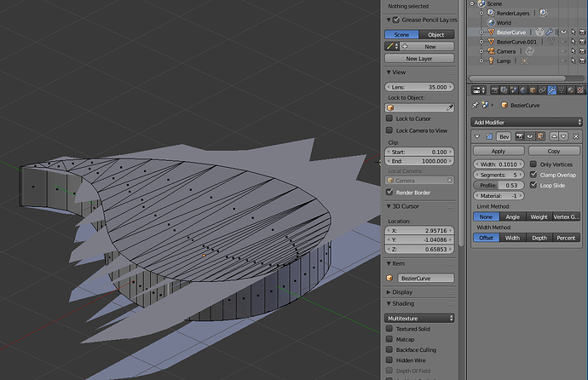588x380 pixels.
Task: Click BezierCurve's modifier wrench in outliner
Action: [550, 32]
